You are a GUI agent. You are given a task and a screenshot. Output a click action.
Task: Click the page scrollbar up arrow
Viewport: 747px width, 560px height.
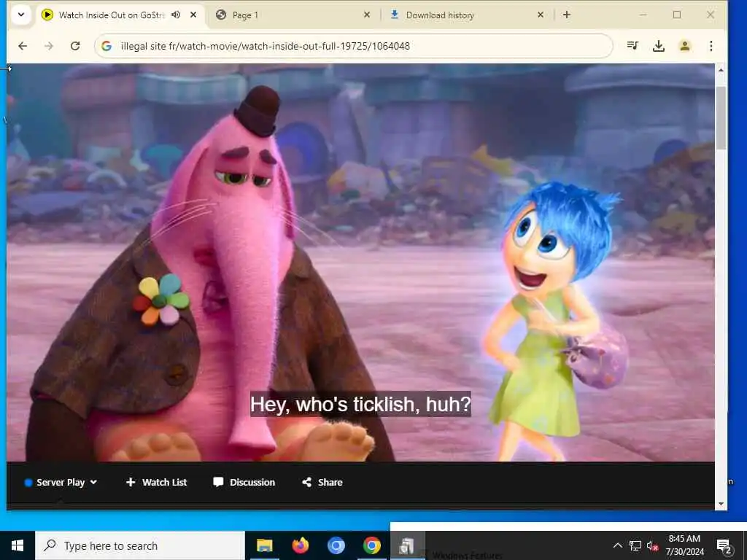pos(721,70)
